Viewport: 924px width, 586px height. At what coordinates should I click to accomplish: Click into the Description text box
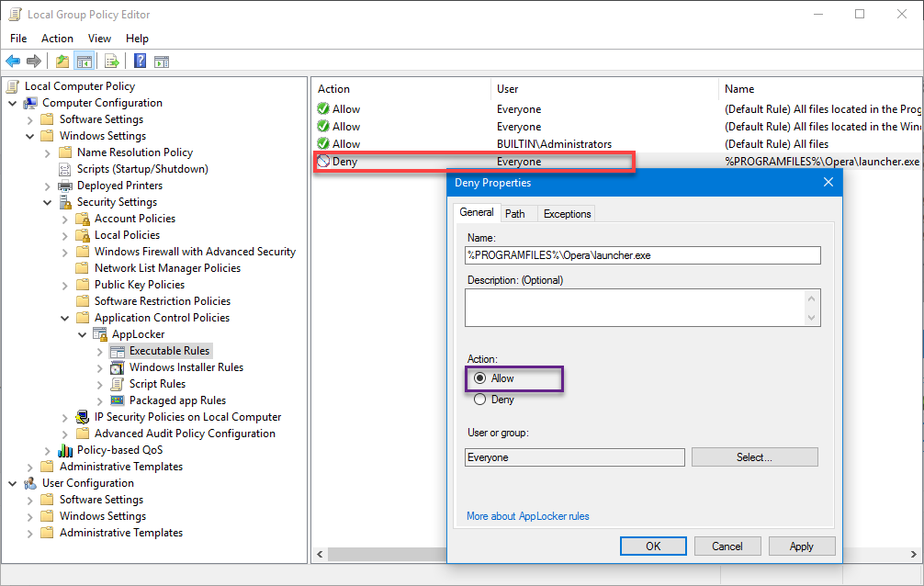coord(634,307)
